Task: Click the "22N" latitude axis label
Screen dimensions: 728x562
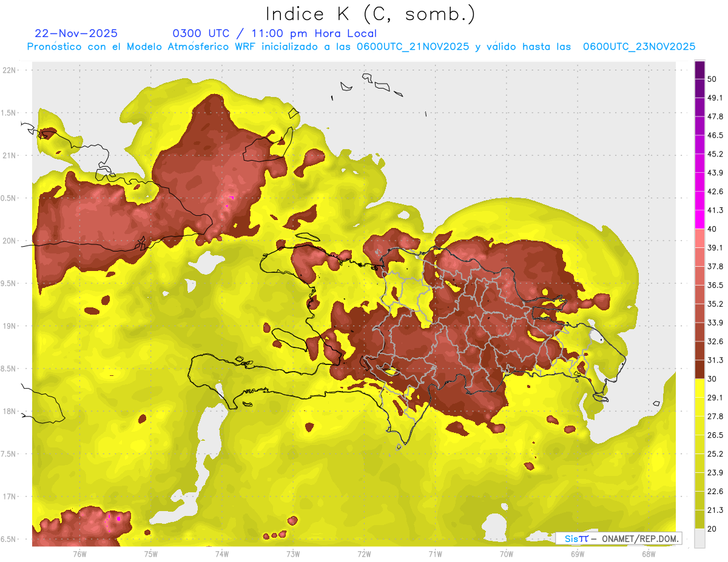Action: (10, 70)
